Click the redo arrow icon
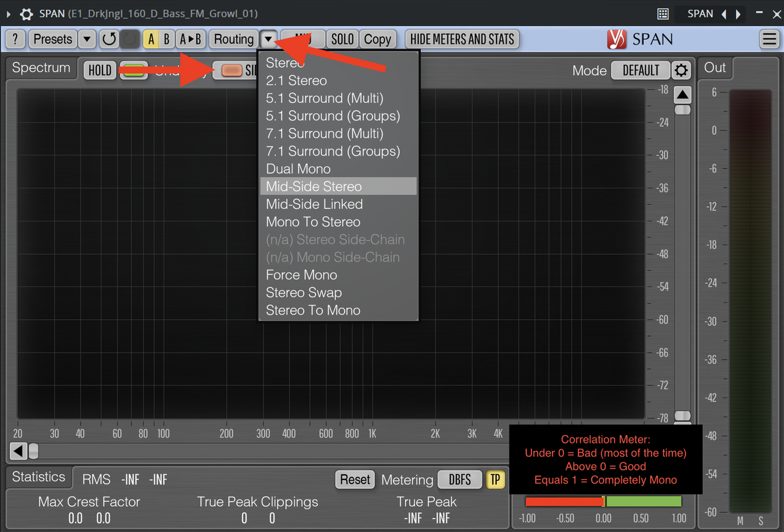 click(x=130, y=39)
